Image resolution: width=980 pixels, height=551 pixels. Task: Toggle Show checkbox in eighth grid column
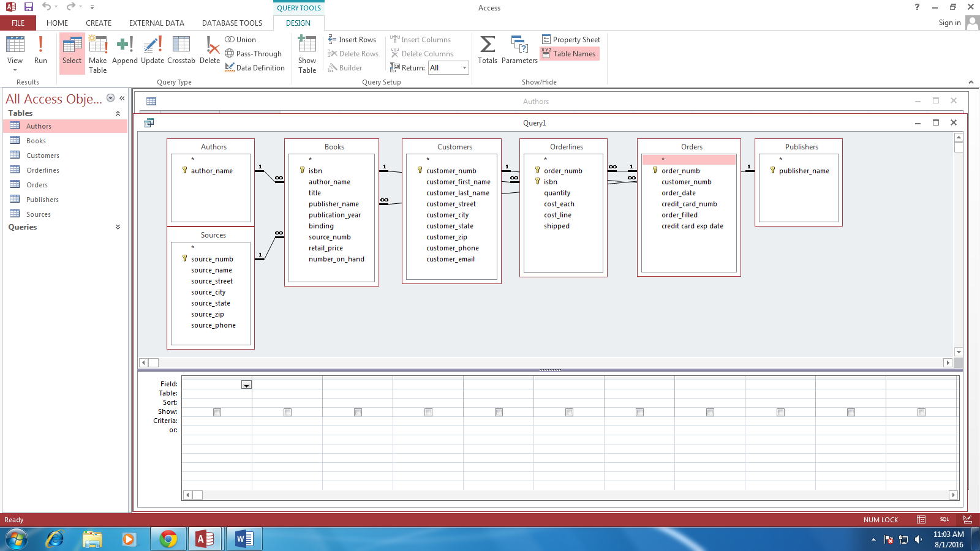(710, 412)
